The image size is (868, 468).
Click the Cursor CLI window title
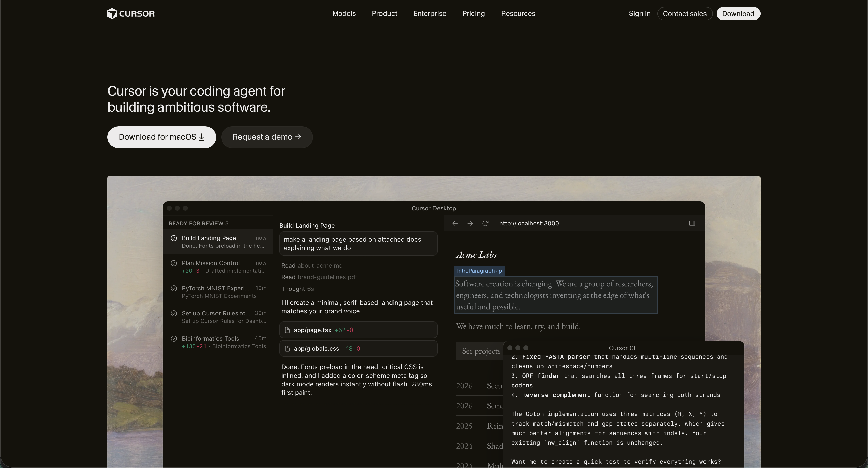coord(623,348)
